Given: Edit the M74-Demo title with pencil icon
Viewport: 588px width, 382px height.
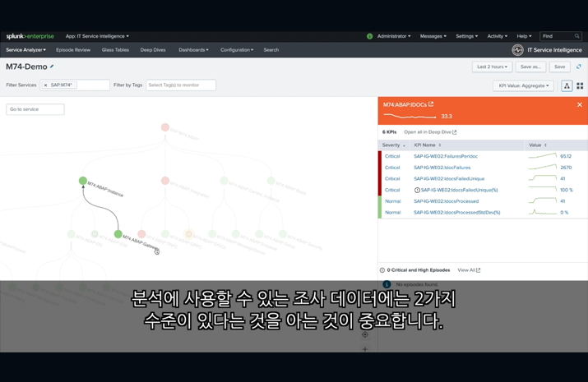Looking at the screenshot, I should coord(52,67).
